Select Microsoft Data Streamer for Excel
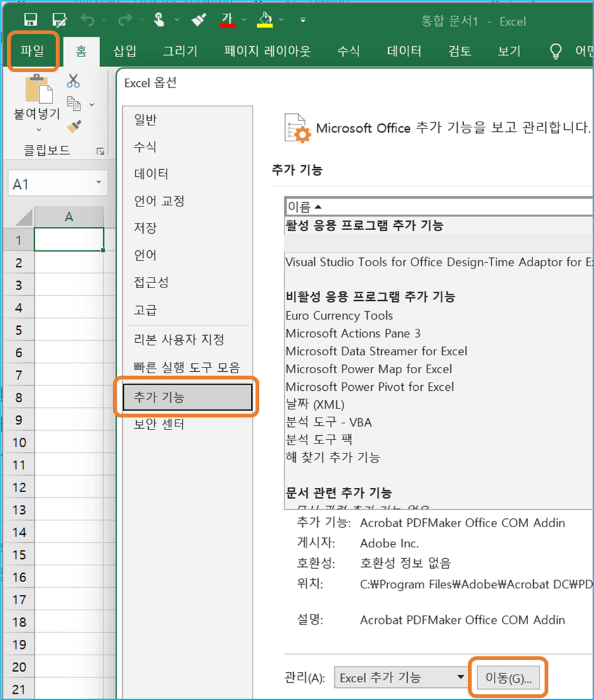 point(376,352)
